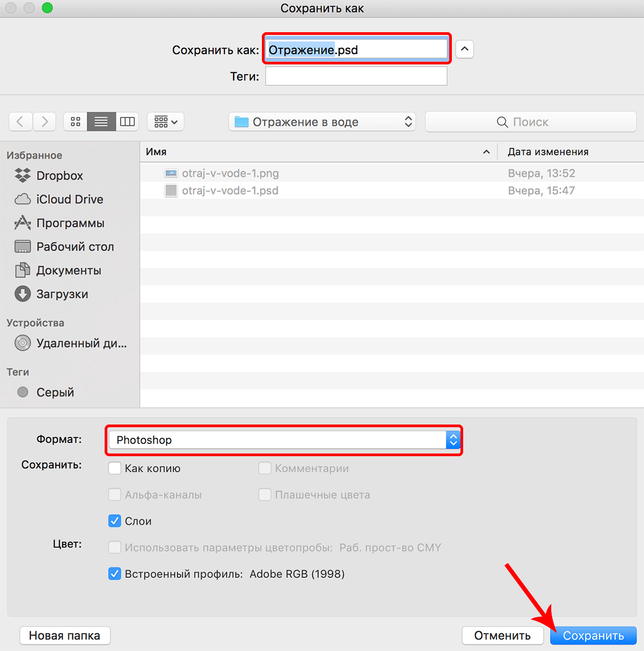Switch to column view mode
Screen dimensions: 644x651
tap(127, 122)
